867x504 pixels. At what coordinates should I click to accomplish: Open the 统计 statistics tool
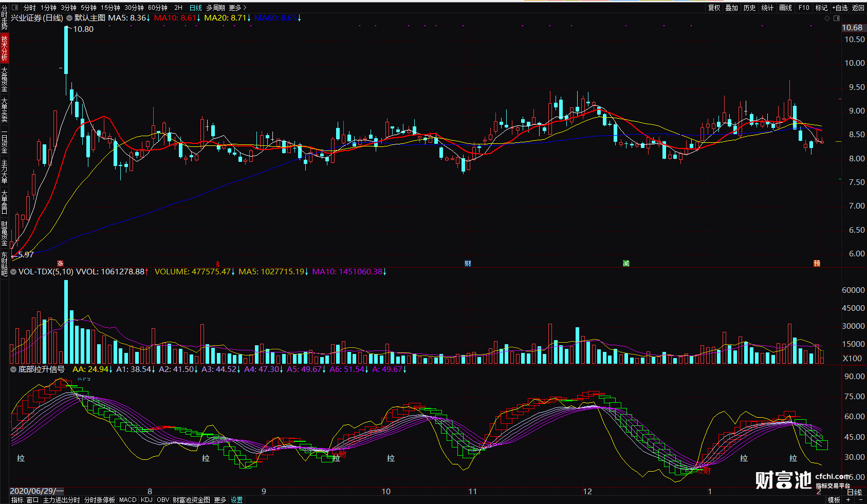[x=767, y=8]
